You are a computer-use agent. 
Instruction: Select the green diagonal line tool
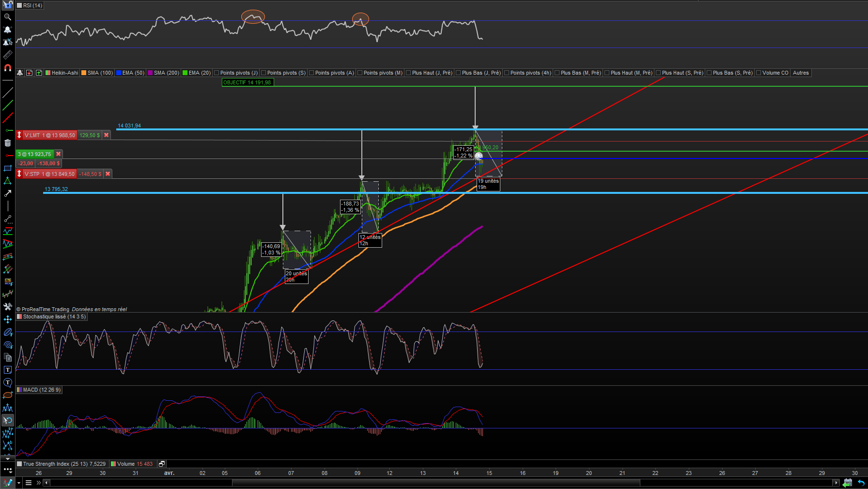coord(7,105)
